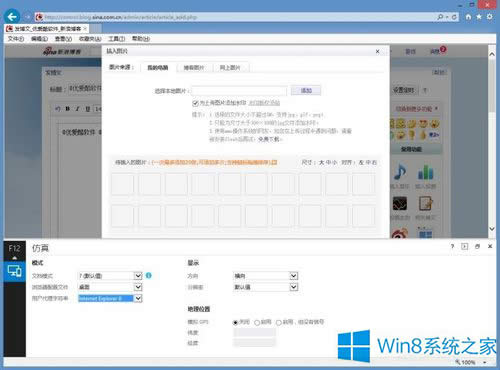Select the GPS 启用 radio button
Viewport: 500px width, 370px height.
[257, 322]
